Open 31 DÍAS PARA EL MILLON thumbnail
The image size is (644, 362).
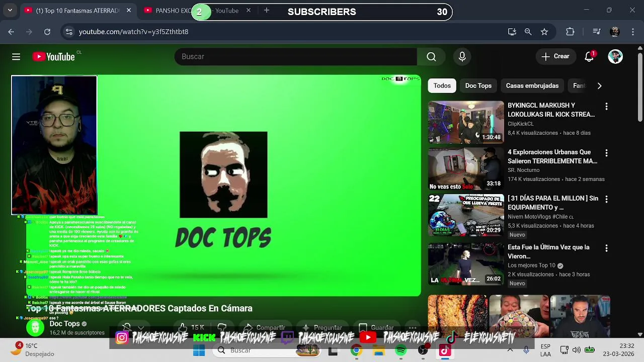click(466, 215)
